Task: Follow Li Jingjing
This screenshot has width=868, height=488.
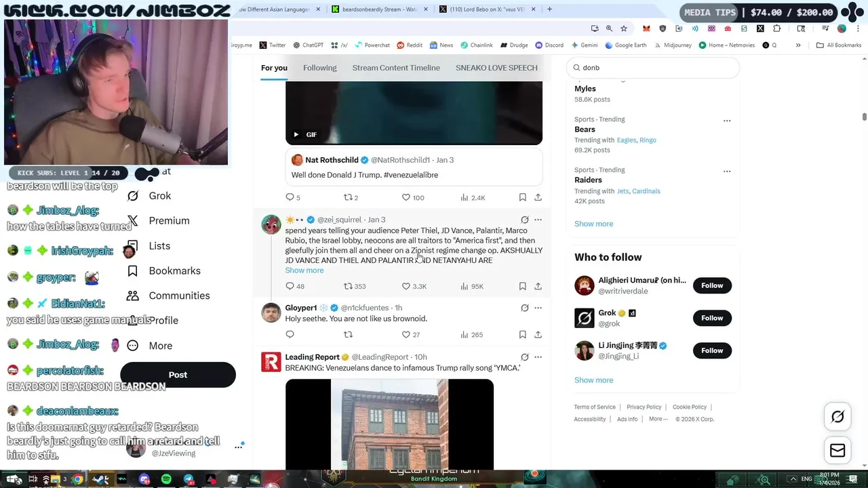Action: [x=712, y=350]
